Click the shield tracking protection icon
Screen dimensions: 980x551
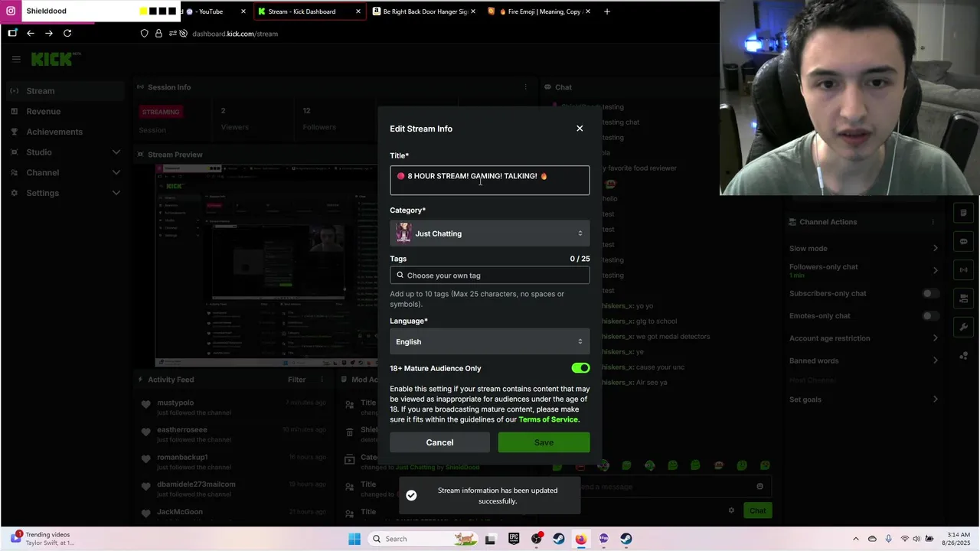pyautogui.click(x=144, y=34)
